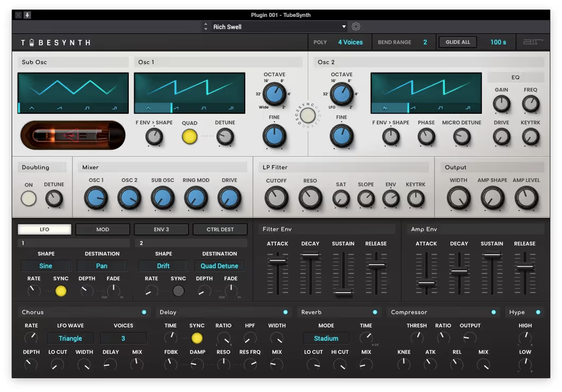Select the square wave icon in Sub Osc
The width and height of the screenshot is (562, 392).
87,108
